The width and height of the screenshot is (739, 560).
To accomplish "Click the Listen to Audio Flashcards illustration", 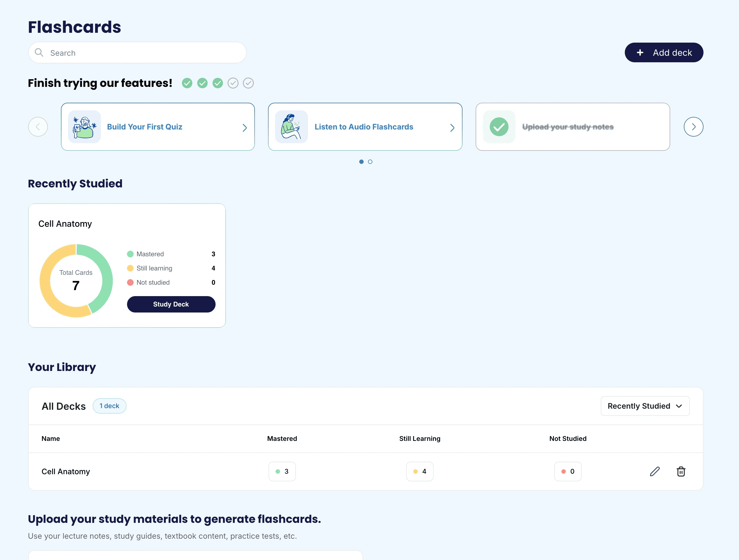I will pos(291,127).
